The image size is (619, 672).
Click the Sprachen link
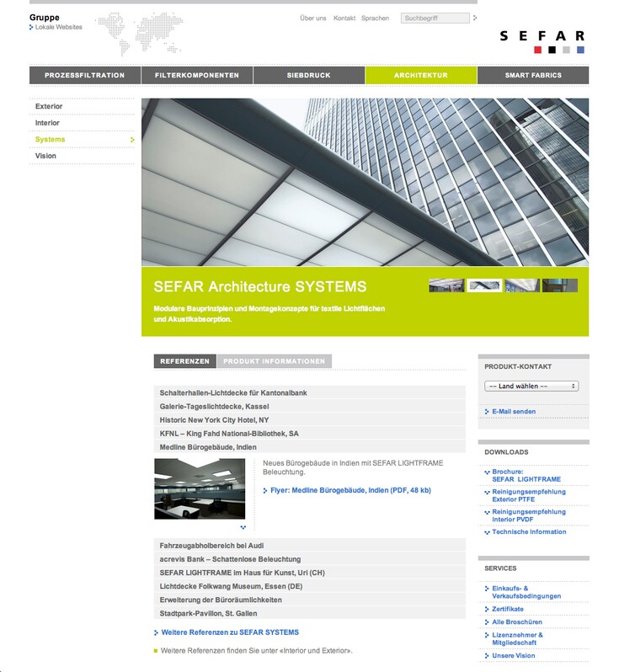(x=375, y=18)
